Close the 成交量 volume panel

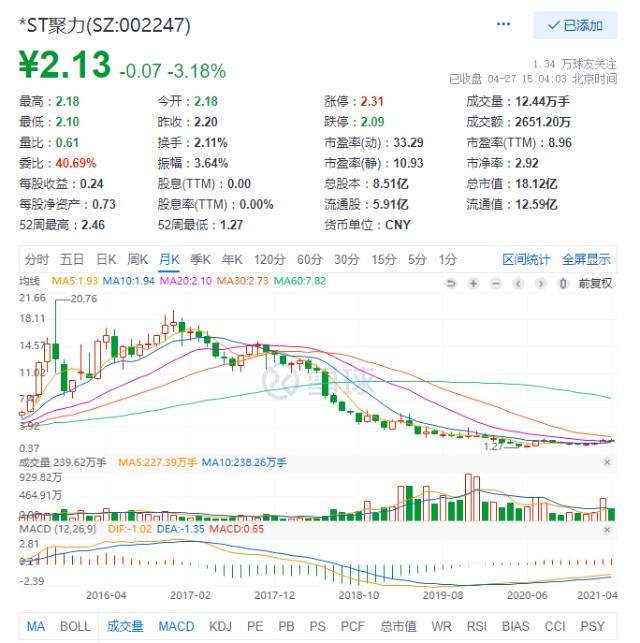(607, 463)
